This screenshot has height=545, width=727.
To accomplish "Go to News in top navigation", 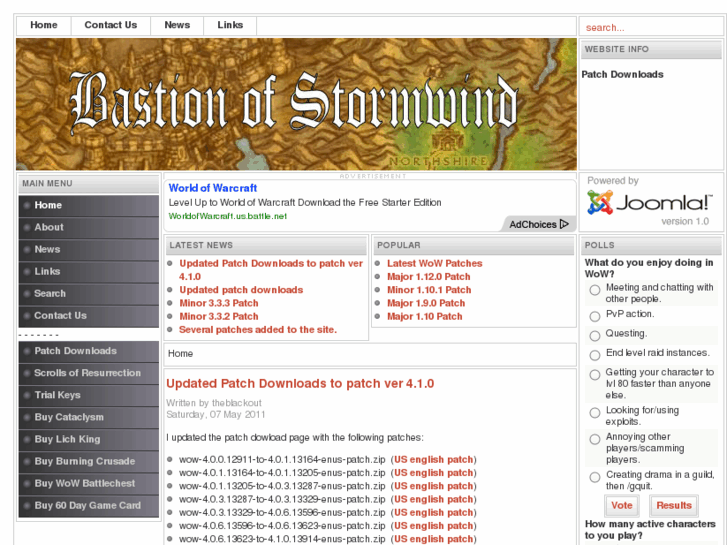I will 177,25.
